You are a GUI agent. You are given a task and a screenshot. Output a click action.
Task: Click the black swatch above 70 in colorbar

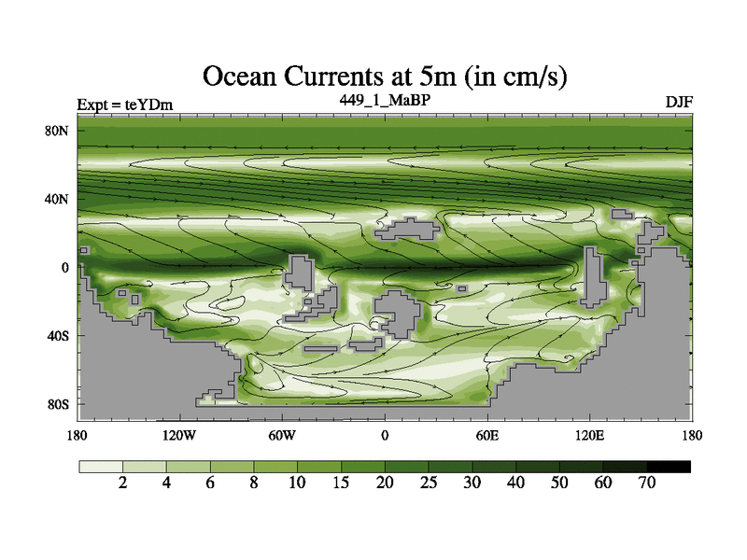pyautogui.click(x=669, y=466)
